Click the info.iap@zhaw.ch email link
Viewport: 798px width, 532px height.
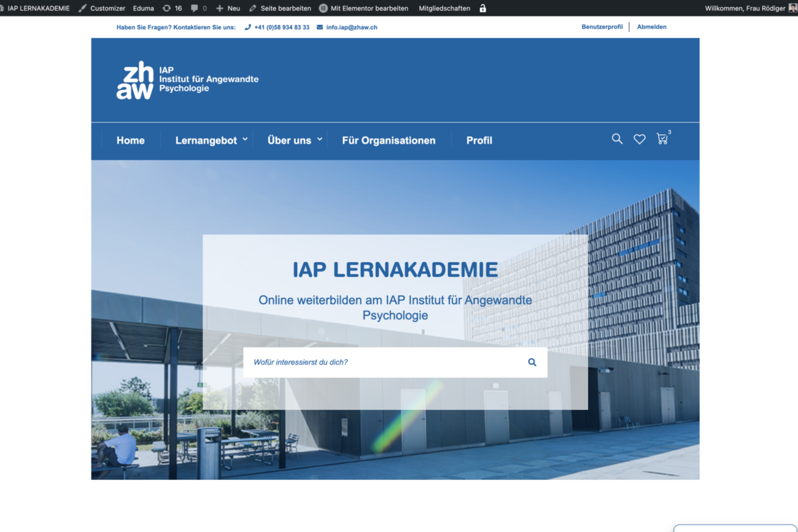point(351,28)
